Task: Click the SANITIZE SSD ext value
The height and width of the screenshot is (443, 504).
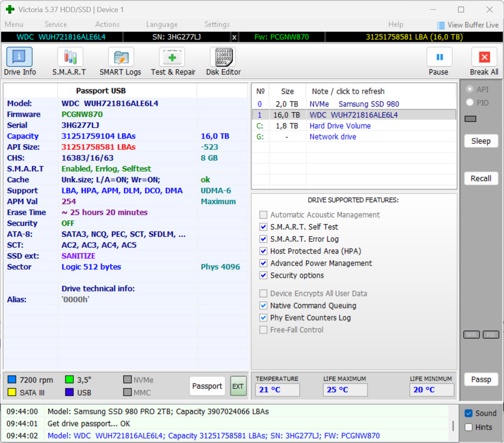Action: pyautogui.click(x=78, y=256)
